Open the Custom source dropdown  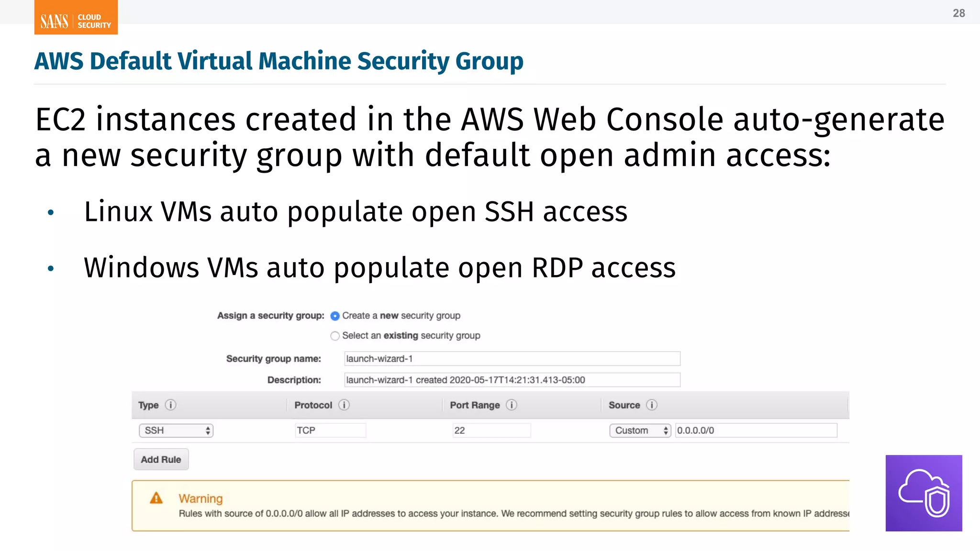click(x=640, y=430)
